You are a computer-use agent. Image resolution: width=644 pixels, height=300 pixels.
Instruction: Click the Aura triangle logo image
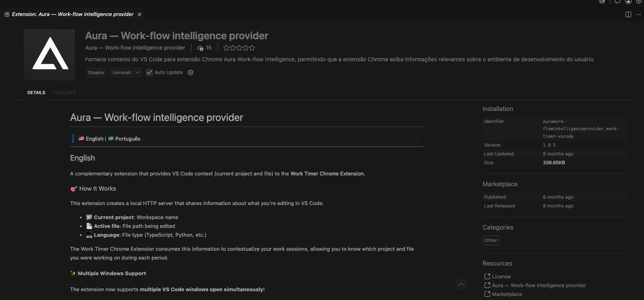[x=49, y=55]
